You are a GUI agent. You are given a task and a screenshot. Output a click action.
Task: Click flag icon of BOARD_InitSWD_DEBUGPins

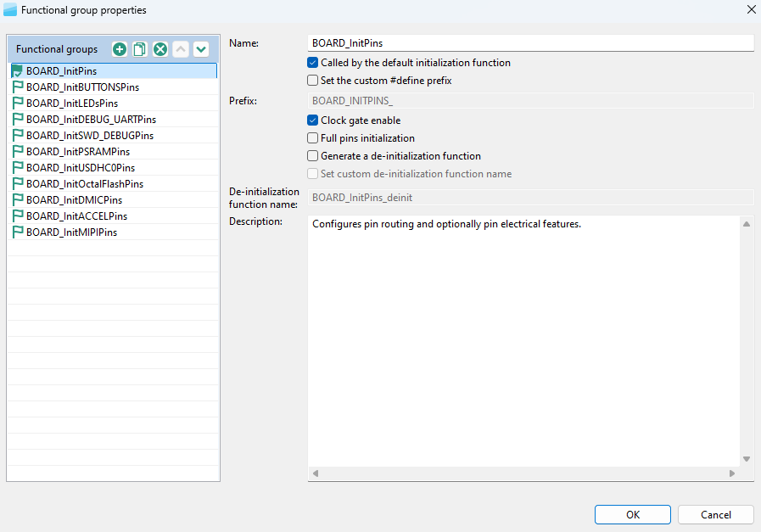pyautogui.click(x=18, y=135)
